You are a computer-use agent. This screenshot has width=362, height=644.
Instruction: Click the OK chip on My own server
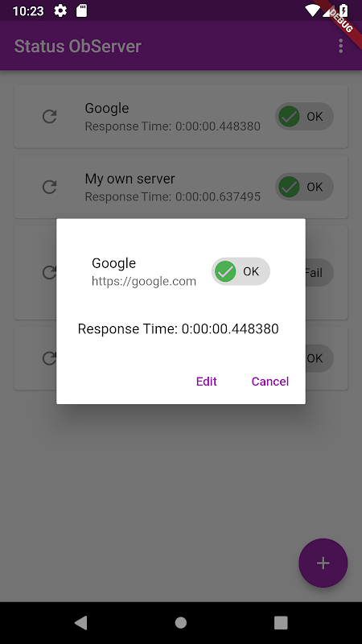[304, 188]
